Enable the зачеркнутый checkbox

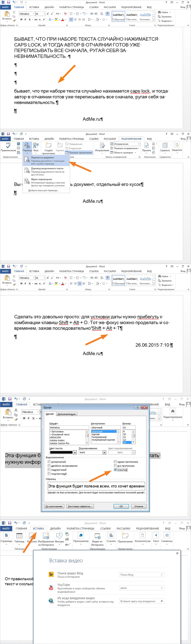[49, 462]
